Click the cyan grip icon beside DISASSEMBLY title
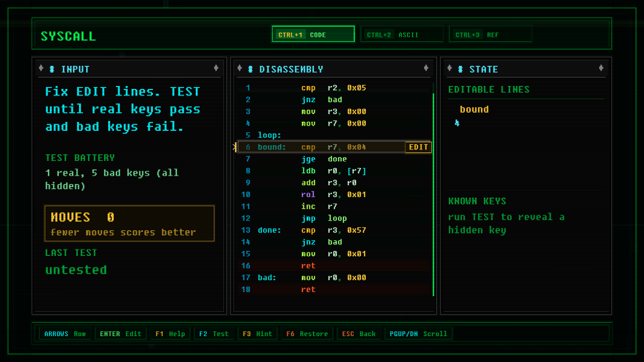Screen dimensions: 644x362 point(250,69)
